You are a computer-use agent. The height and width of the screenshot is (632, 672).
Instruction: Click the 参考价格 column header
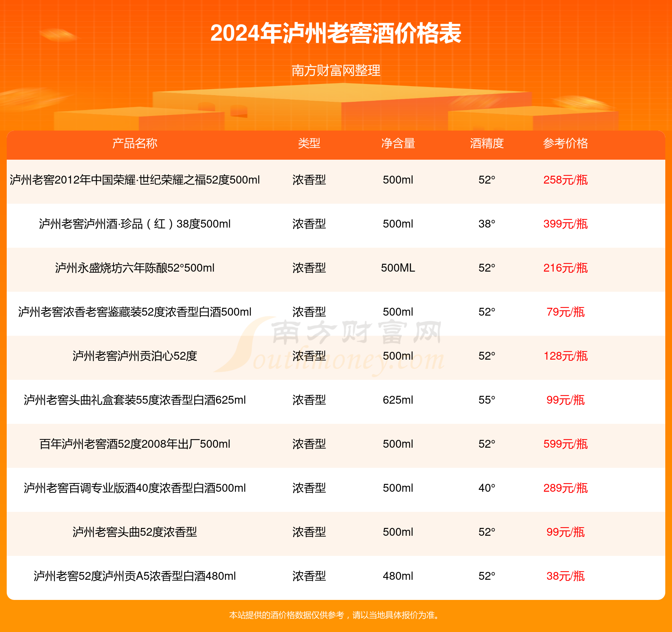pos(566,143)
